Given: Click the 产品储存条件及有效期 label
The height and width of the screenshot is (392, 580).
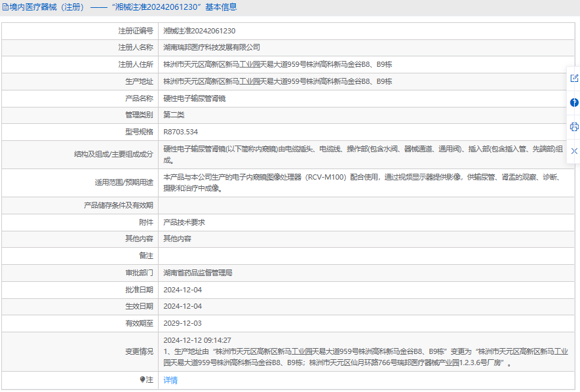Looking at the screenshot, I should point(119,205).
